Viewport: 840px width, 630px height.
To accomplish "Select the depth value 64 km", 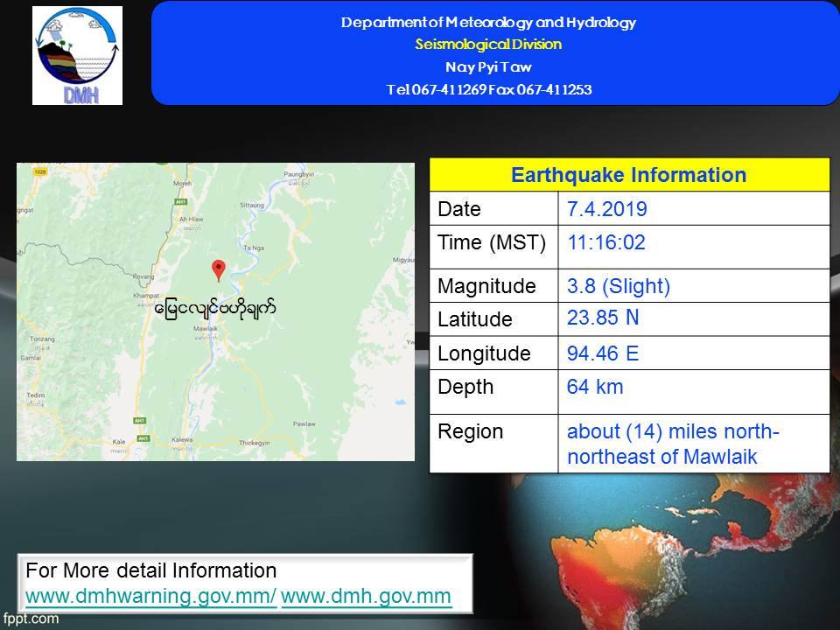I will tap(595, 387).
